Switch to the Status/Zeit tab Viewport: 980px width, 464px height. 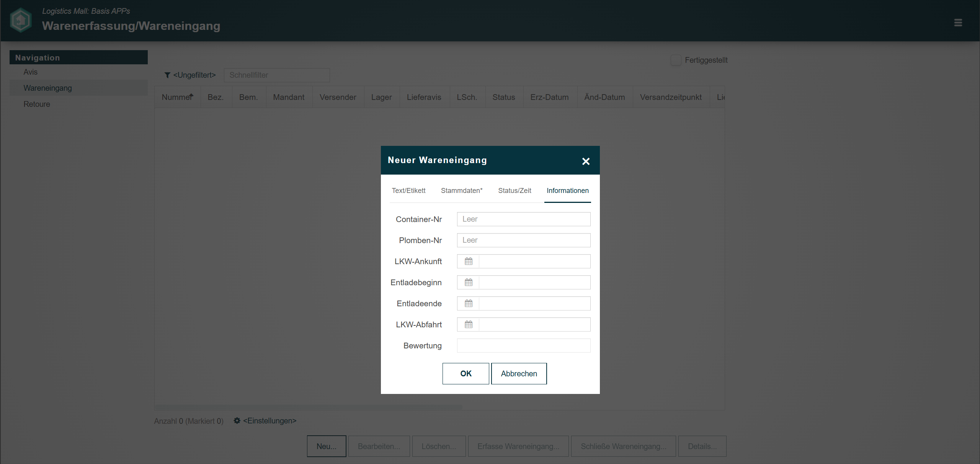(514, 190)
